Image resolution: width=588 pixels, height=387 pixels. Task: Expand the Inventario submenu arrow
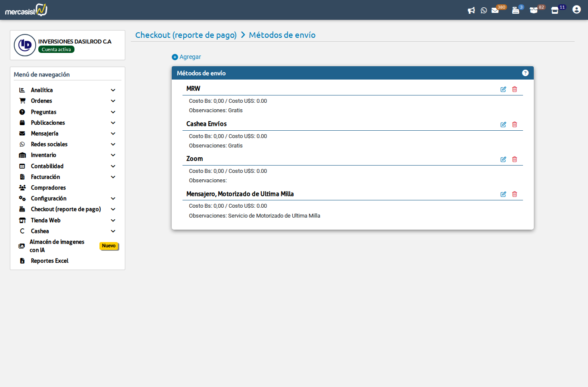pos(113,155)
